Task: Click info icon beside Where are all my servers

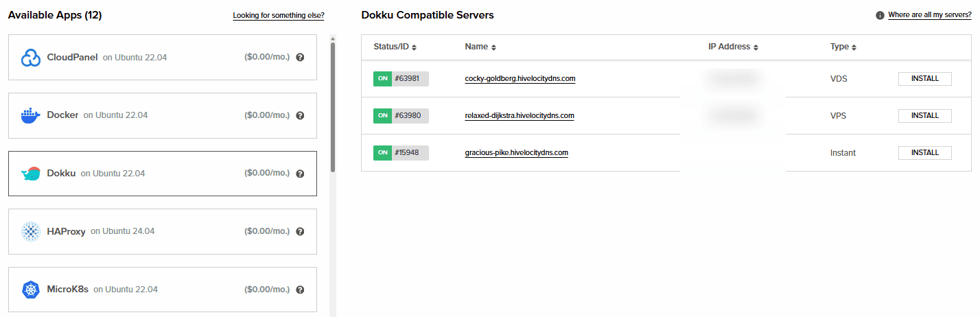Action: point(880,15)
